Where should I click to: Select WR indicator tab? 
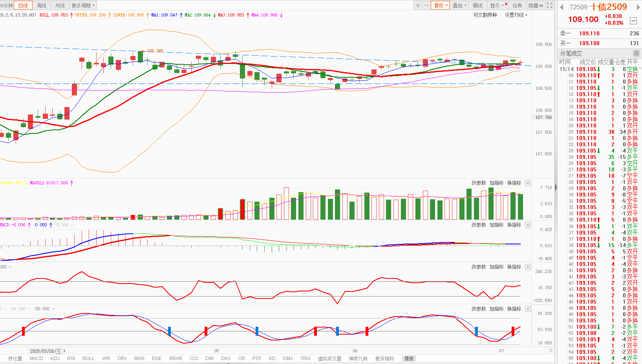tap(106, 359)
